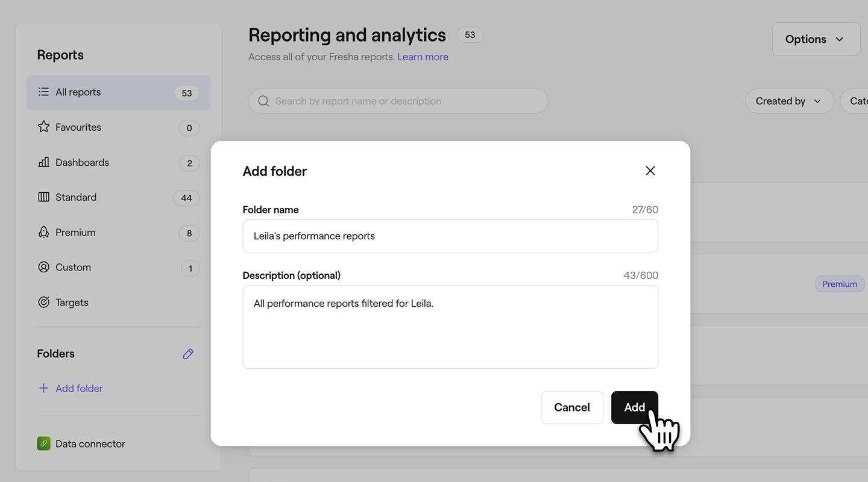
Task: Open the Dashboards section
Action: 82,163
